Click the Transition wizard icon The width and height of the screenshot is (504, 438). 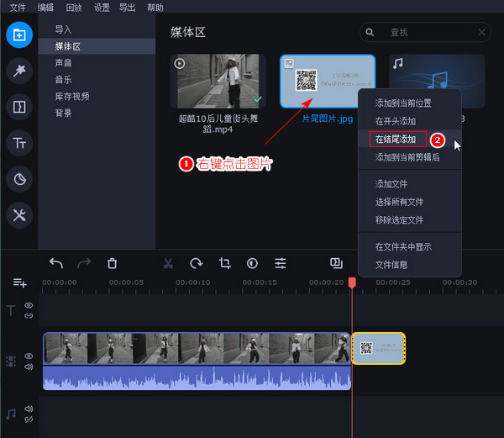(336, 263)
